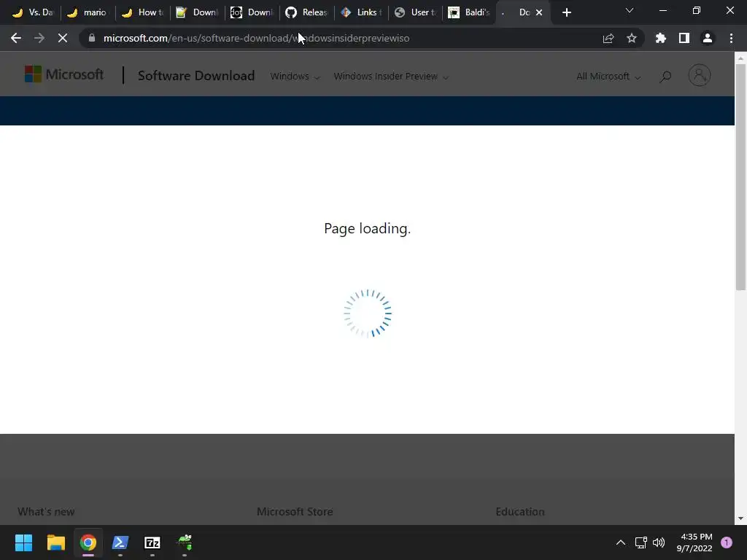The height and width of the screenshot is (560, 747).
Task: Stop loading the page
Action: (x=63, y=38)
